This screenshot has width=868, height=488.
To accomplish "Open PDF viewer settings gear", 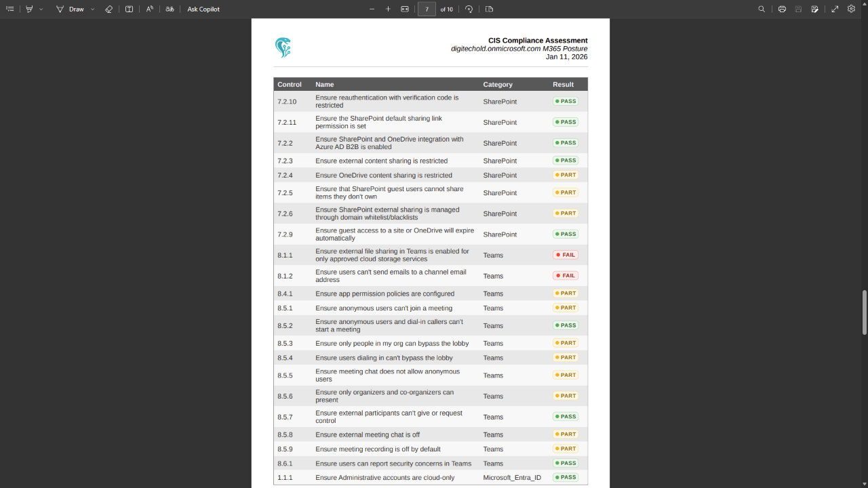I will 852,9.
